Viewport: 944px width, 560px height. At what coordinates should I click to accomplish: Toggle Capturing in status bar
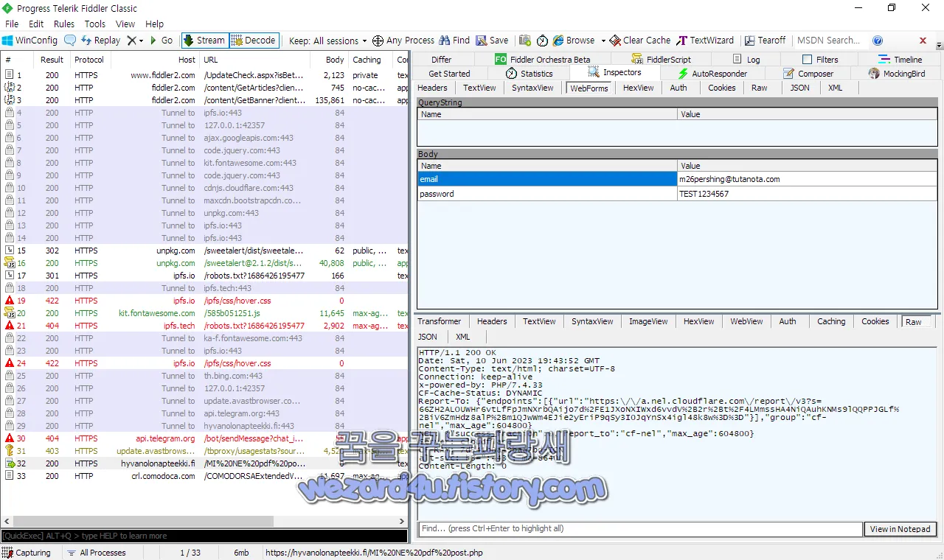tap(27, 553)
